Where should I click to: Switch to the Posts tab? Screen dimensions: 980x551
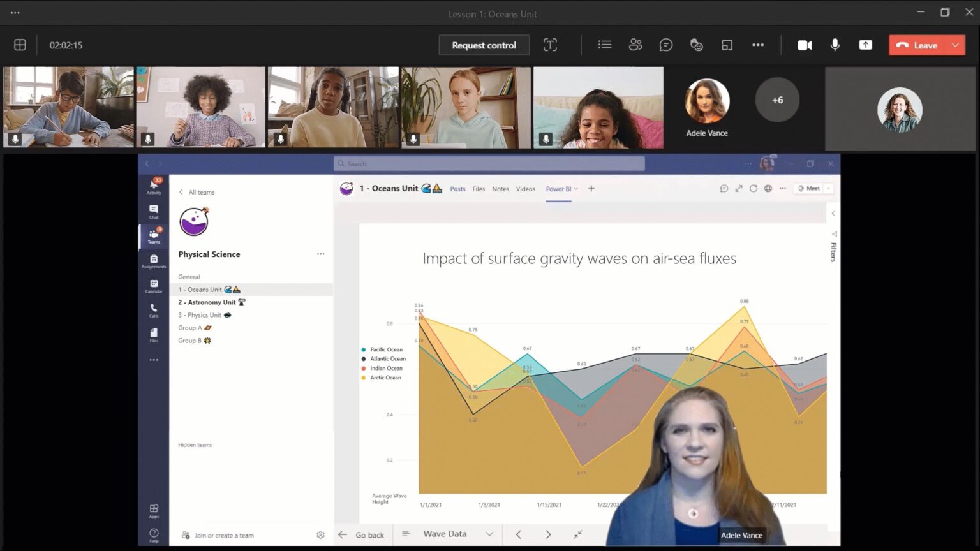point(457,189)
